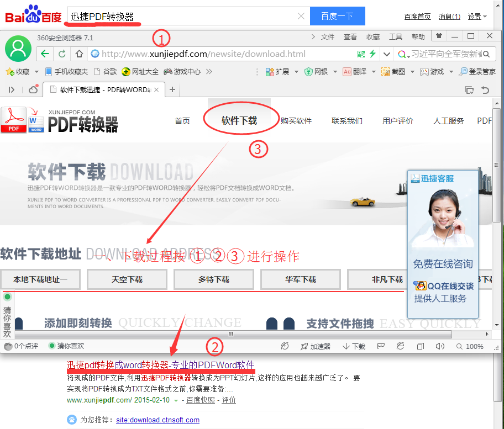Viewport: 504px width, 429px height.
Task: Open the 工具 menu
Action: [395, 37]
